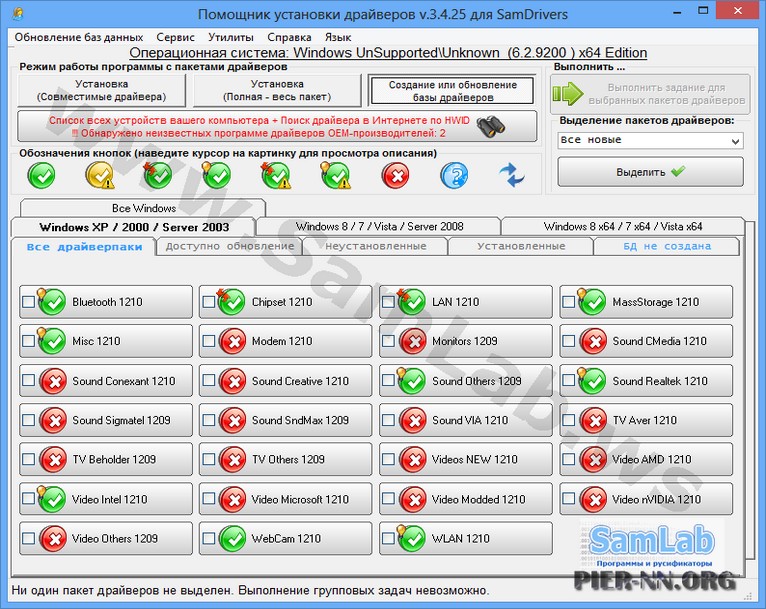Click the Video AMD 1210 red X icon
Viewport: 766px width, 609px height.
[x=593, y=459]
